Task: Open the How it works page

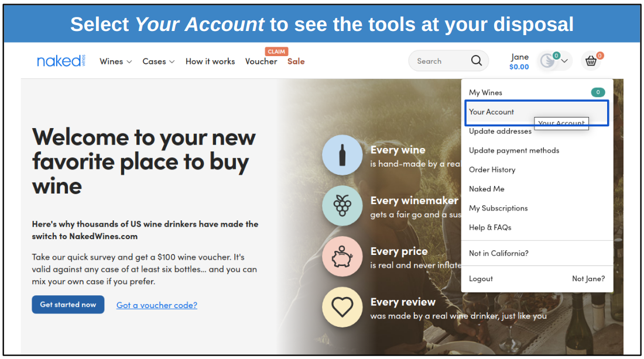Action: click(x=210, y=61)
